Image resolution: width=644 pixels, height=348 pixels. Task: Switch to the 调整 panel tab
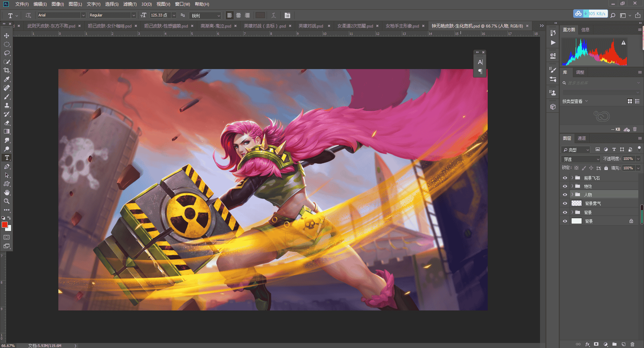[580, 72]
